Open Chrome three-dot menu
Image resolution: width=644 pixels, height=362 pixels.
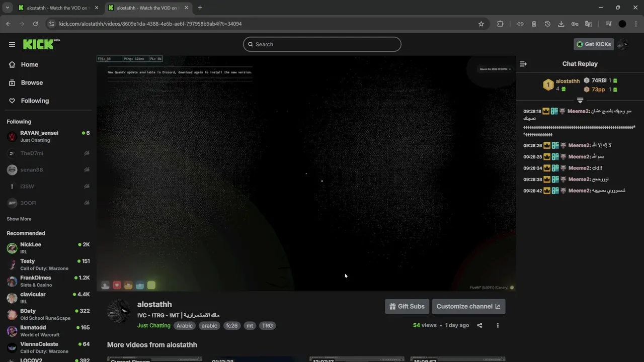click(x=636, y=24)
